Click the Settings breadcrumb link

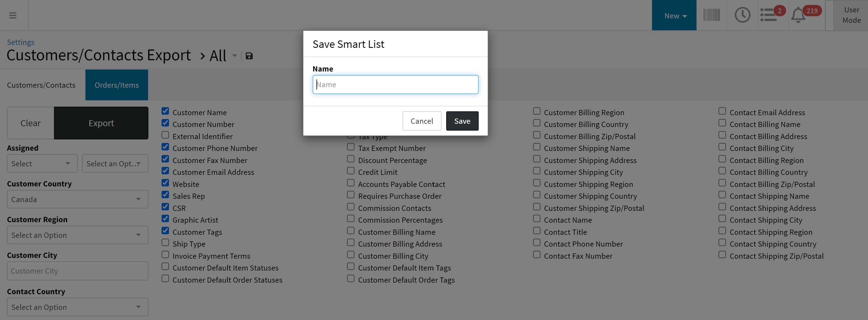[21, 42]
